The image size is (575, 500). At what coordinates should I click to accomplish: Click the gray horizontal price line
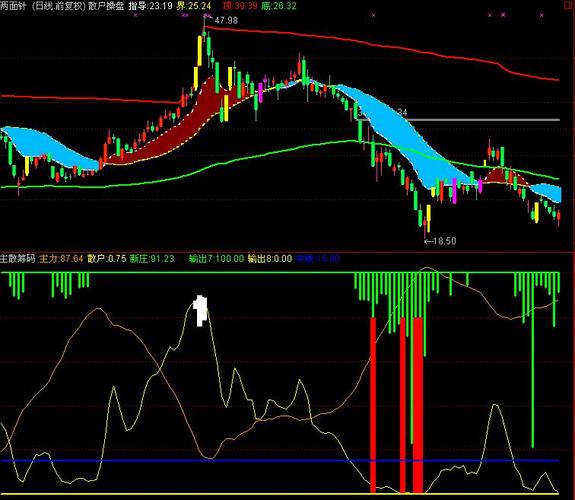coord(458,120)
